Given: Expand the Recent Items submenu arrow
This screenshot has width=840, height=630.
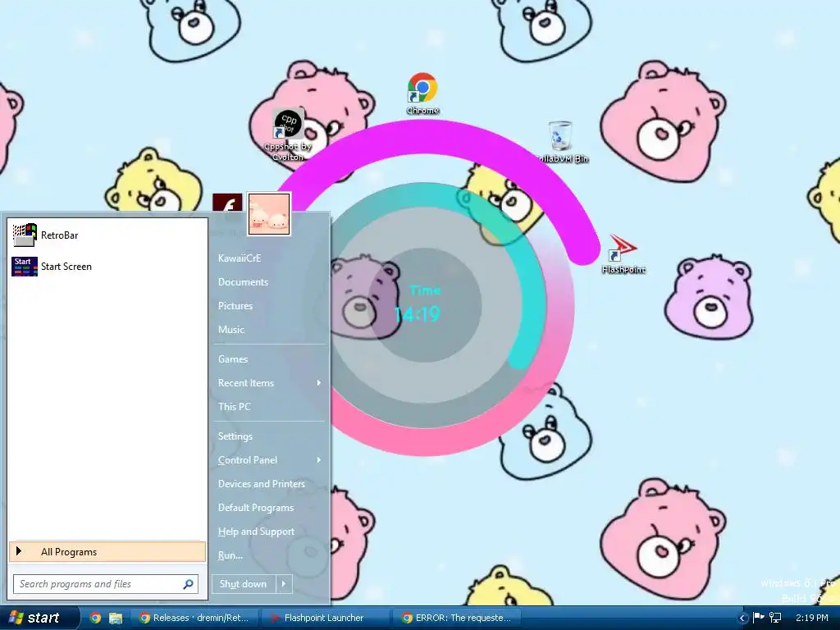Looking at the screenshot, I should [x=319, y=382].
